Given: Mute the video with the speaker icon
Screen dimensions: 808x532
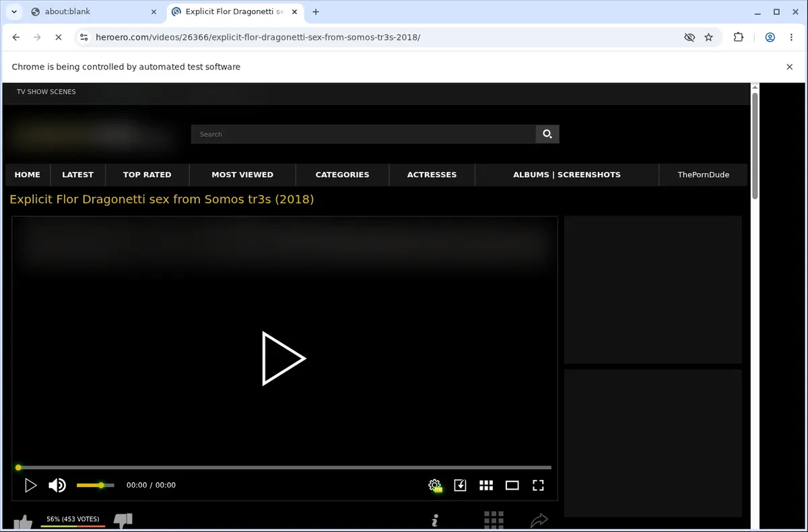Looking at the screenshot, I should pos(57,485).
